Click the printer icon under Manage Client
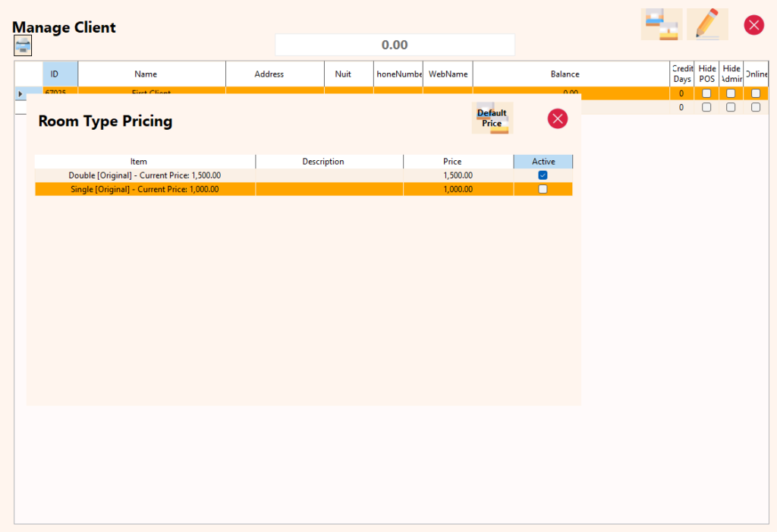This screenshot has height=532, width=777. [x=23, y=46]
